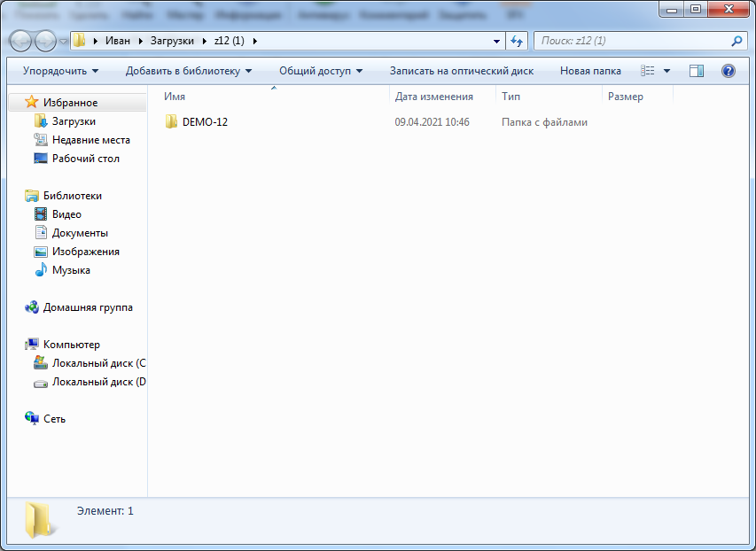Click the drive D disk icon

41,384
